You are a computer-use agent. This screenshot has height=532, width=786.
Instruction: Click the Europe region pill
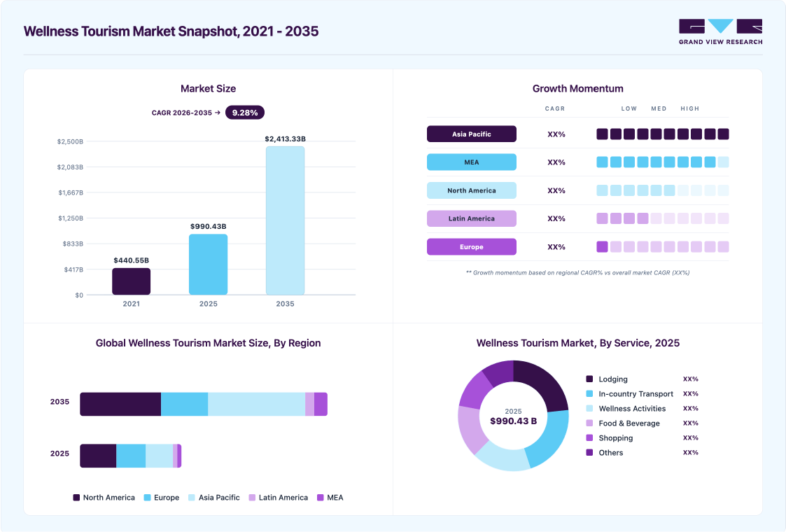pos(472,246)
